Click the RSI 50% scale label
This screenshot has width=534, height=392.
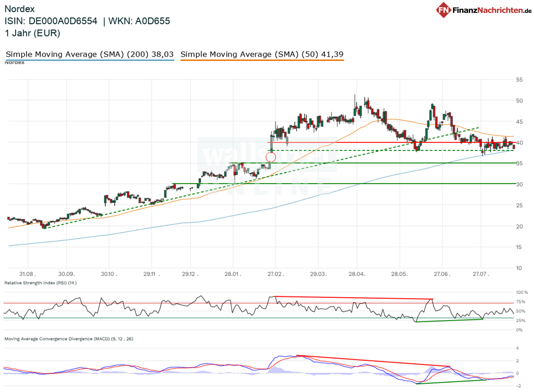521,311
